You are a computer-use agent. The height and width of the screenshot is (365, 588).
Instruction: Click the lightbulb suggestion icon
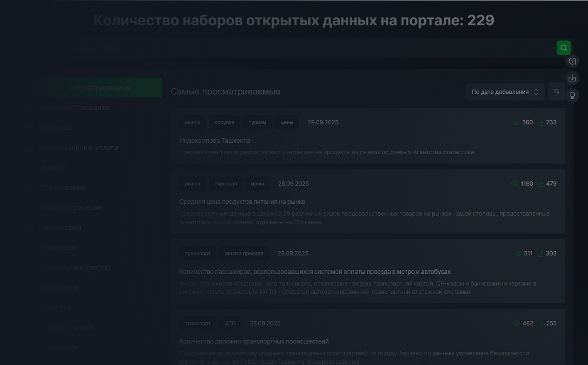[x=572, y=95]
